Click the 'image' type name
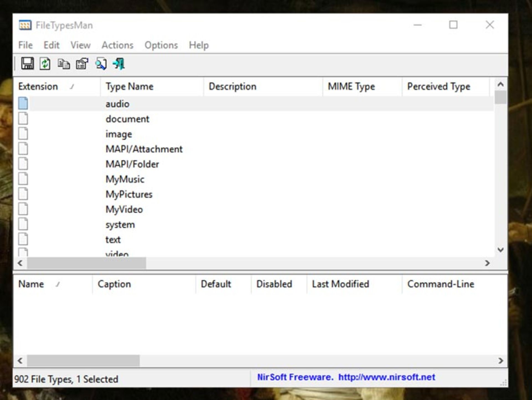This screenshot has height=400, width=532. pos(119,134)
